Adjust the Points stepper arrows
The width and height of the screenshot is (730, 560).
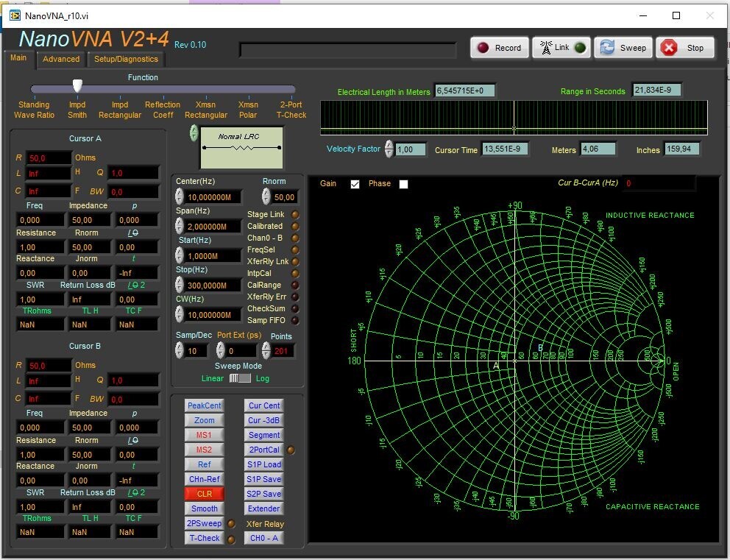click(266, 350)
